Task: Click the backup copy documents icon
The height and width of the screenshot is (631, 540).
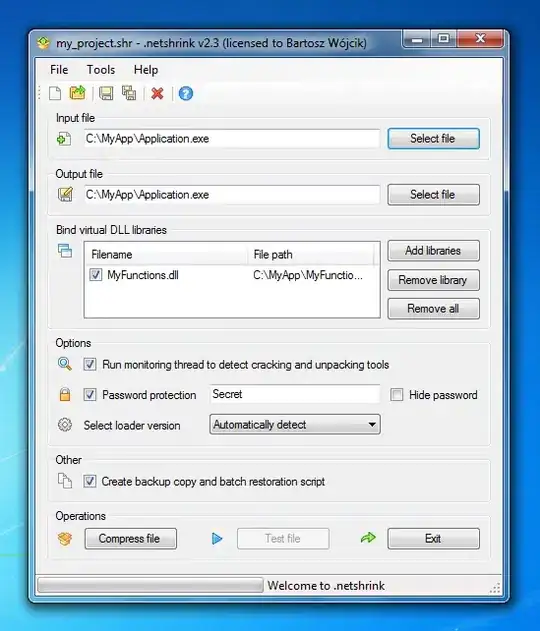Action: pos(64,481)
